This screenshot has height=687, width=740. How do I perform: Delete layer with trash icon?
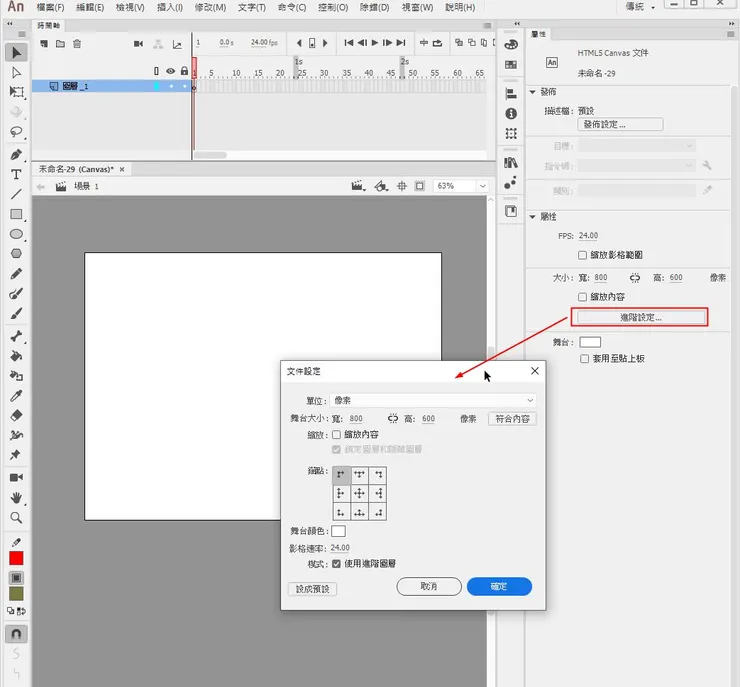77,44
